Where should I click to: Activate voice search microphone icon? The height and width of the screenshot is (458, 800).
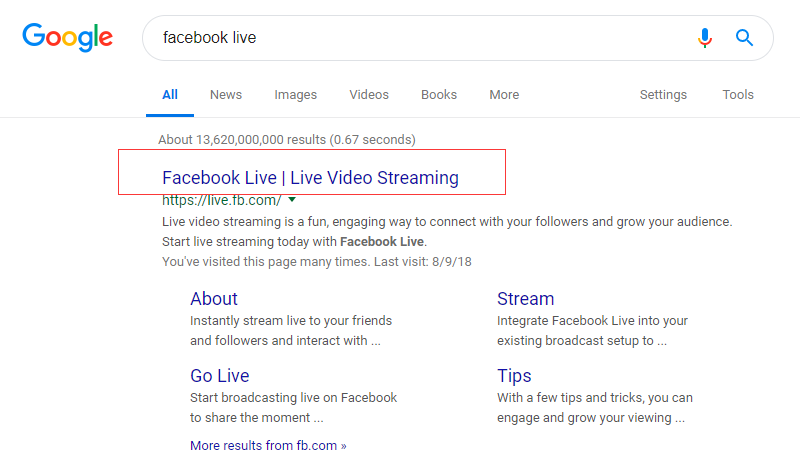click(705, 38)
